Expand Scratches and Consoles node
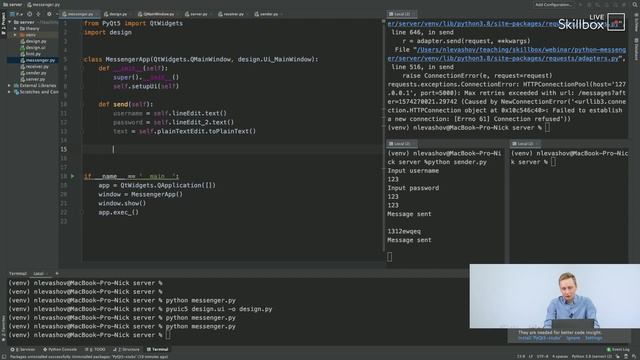The width and height of the screenshot is (640, 360). coord(10,92)
